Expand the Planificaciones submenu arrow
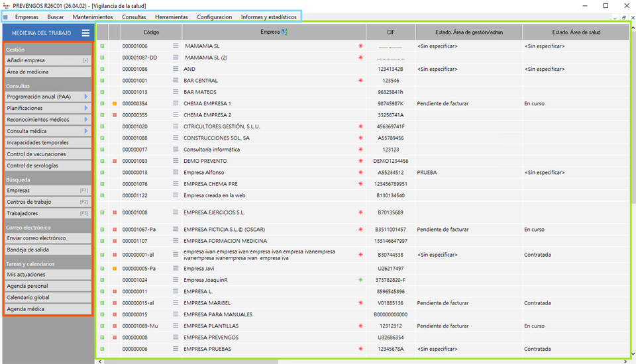The height and width of the screenshot is (364, 636). [86, 108]
